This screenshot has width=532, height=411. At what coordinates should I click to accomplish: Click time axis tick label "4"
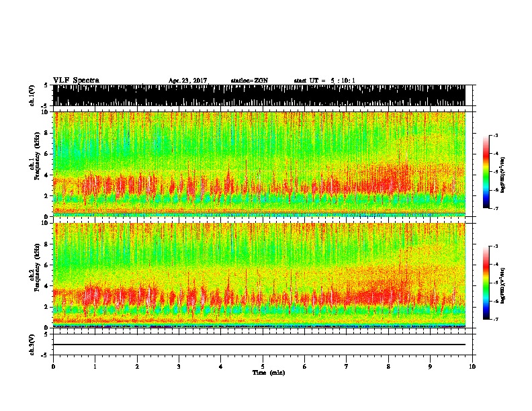coord(221,367)
